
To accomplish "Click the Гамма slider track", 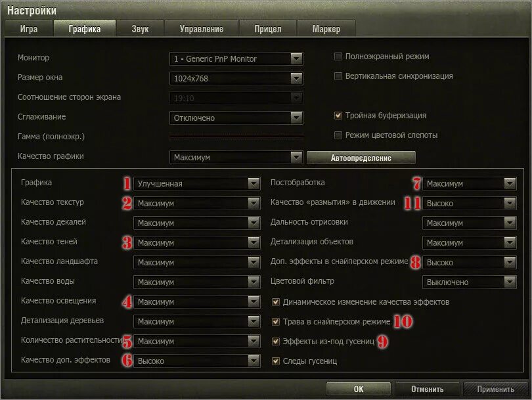I will [236, 137].
